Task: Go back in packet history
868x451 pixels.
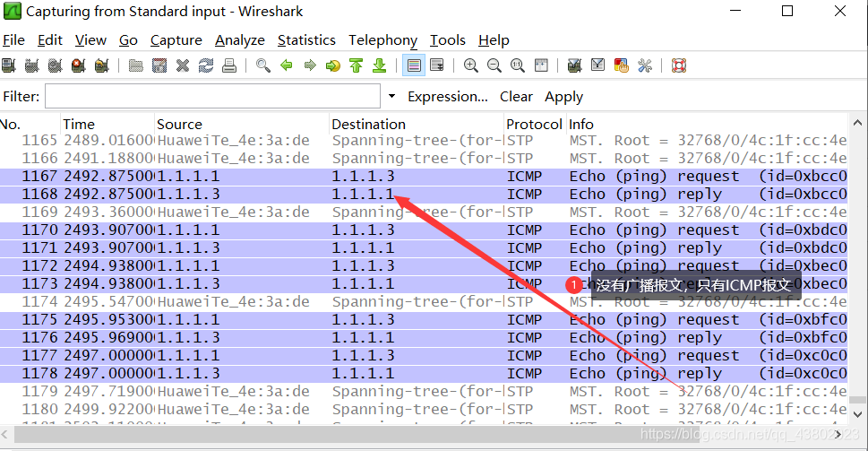Action: point(287,65)
